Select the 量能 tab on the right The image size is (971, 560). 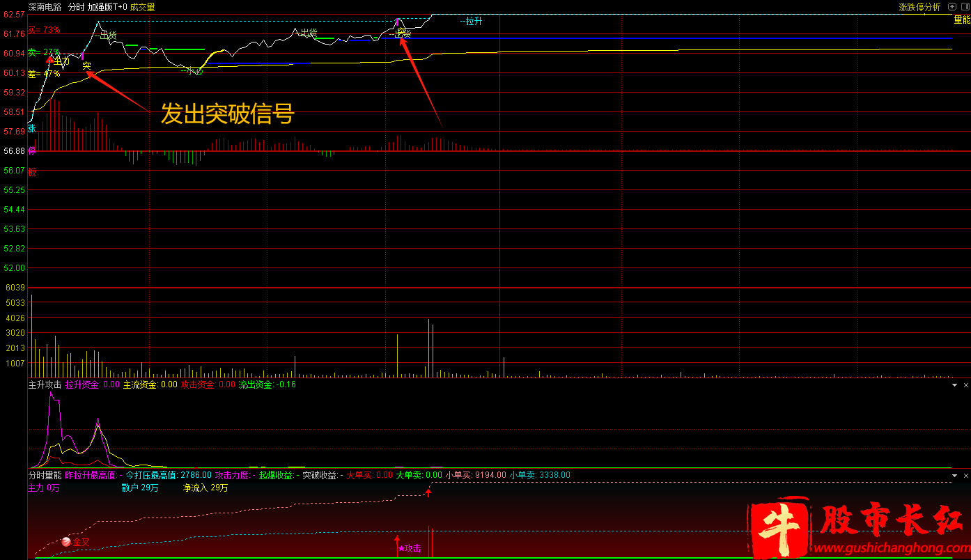coord(961,20)
